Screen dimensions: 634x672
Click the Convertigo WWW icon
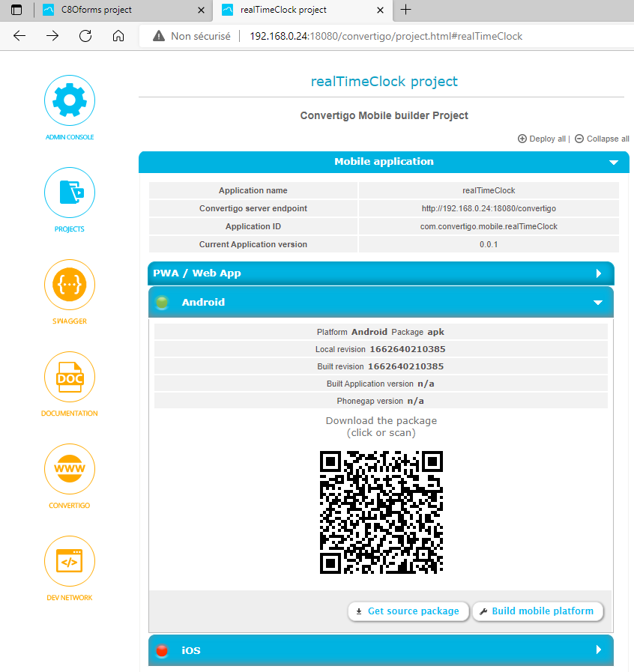pyautogui.click(x=70, y=469)
